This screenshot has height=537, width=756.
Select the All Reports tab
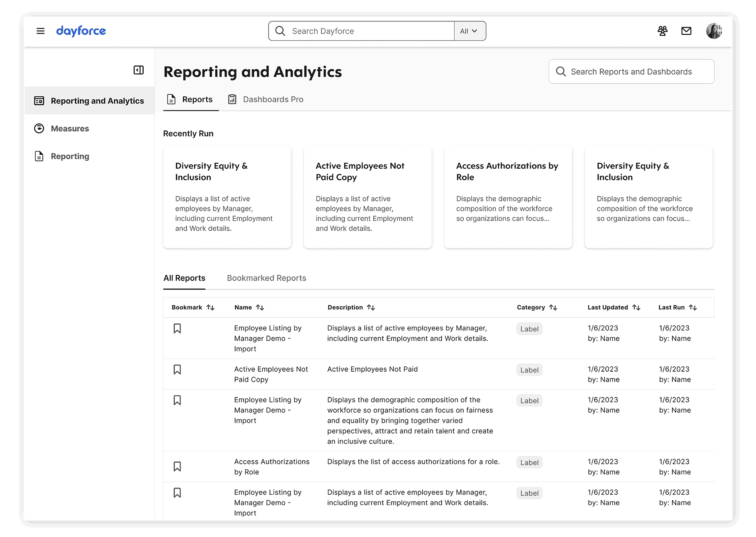(x=184, y=278)
